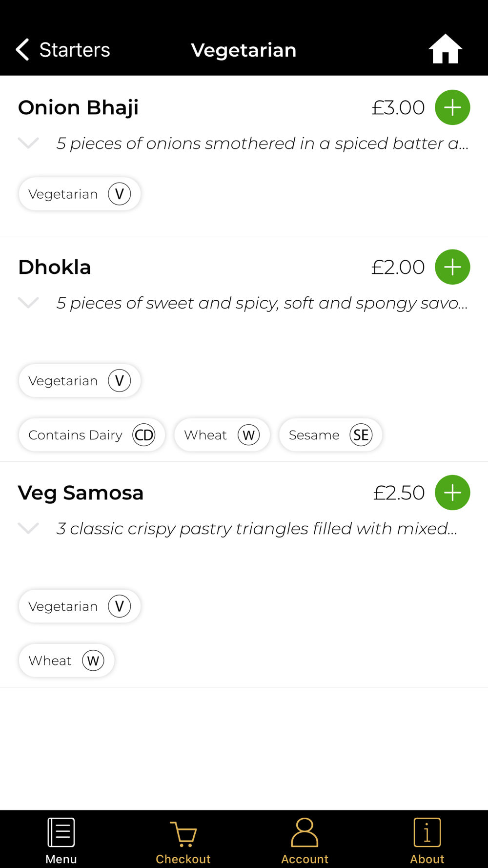Add Dhokla to the order
This screenshot has width=488, height=868.
tap(452, 267)
